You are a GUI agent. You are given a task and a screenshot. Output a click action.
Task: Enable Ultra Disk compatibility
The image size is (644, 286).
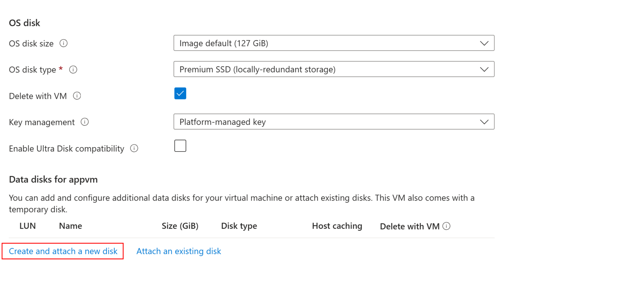point(180,146)
